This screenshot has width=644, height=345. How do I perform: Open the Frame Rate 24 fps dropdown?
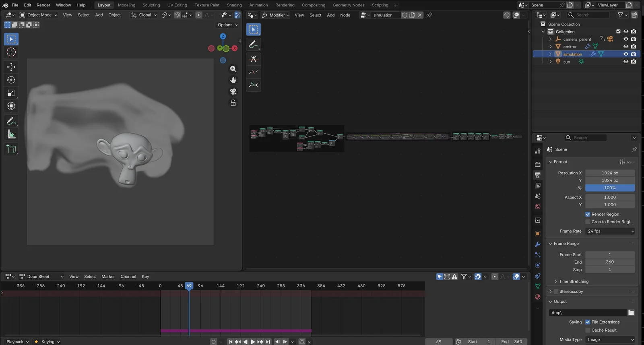pyautogui.click(x=610, y=231)
